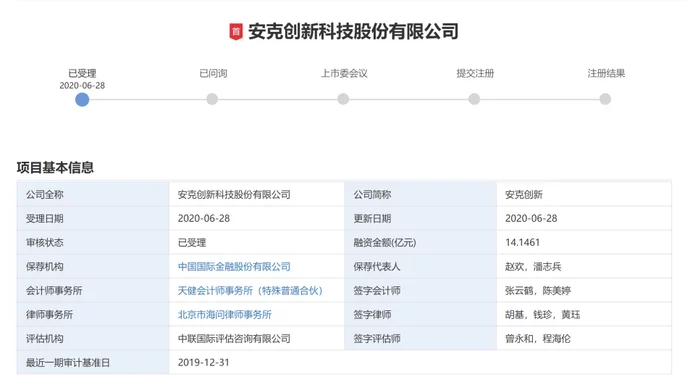This screenshot has width=690, height=385.
Task: Click the 已问询 stage label
Action: point(213,73)
